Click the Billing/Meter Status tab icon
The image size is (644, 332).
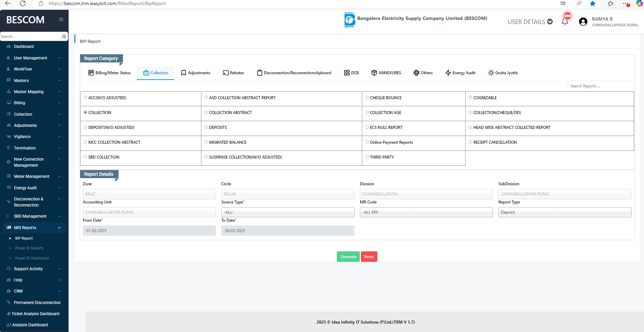pyautogui.click(x=91, y=73)
